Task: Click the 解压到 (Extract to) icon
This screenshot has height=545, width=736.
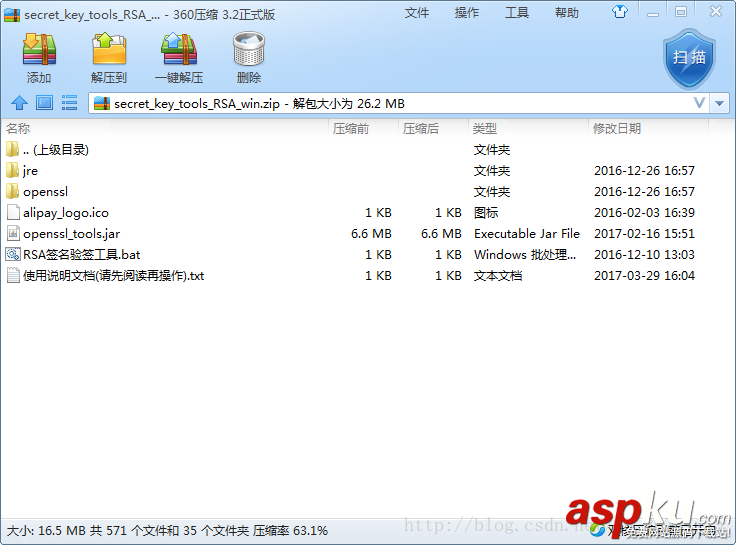Action: (x=109, y=49)
